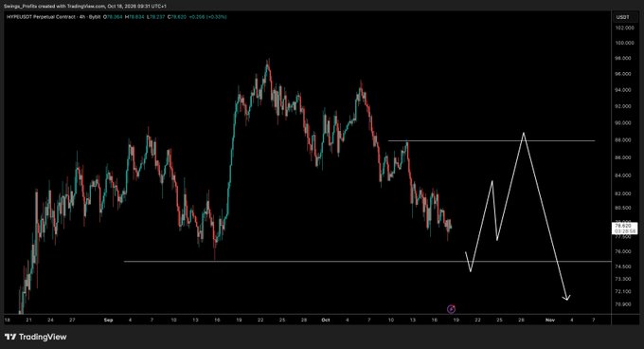
Task: Click the TradingView wordmark text
Action: [x=43, y=337]
